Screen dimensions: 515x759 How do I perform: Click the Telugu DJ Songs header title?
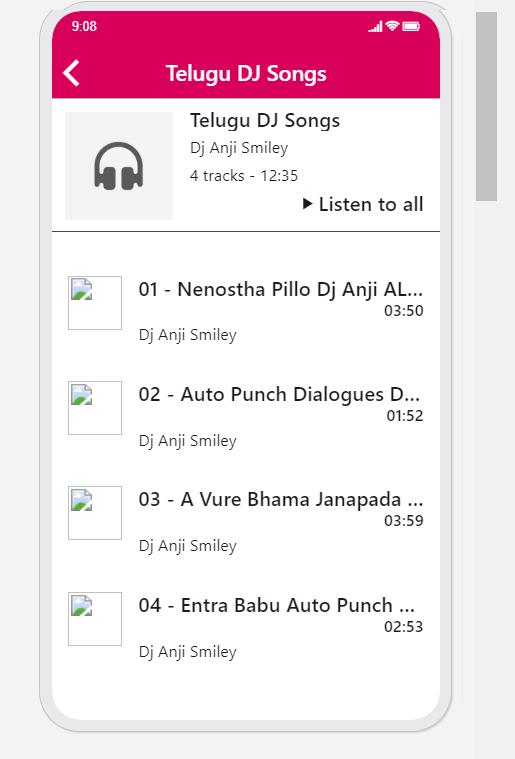click(x=246, y=74)
